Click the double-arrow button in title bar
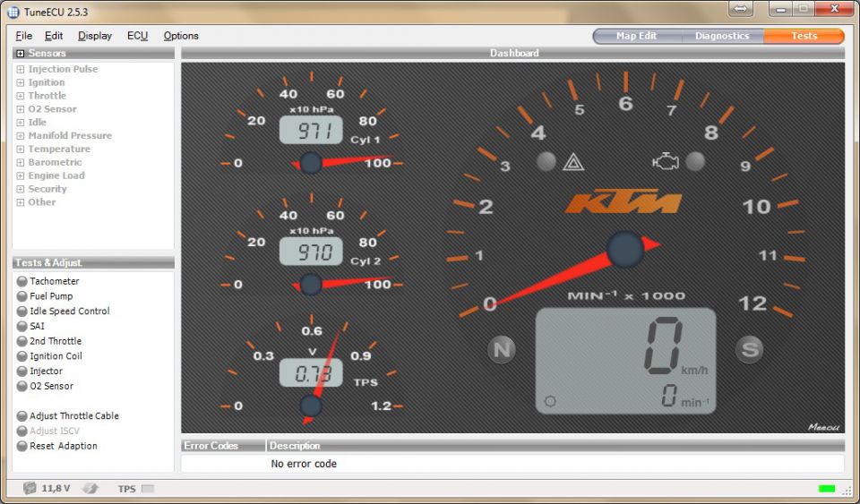This screenshot has width=860, height=504. pos(741,9)
